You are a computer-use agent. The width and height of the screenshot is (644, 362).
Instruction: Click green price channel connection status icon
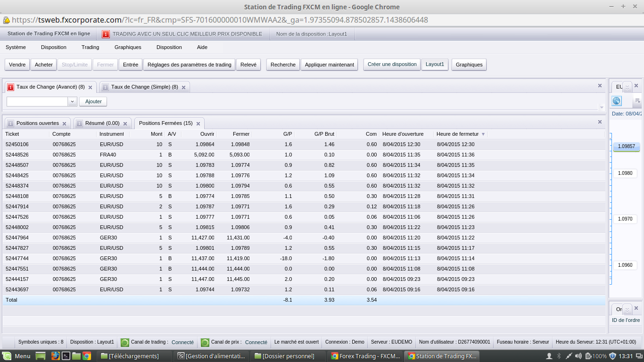click(205, 342)
